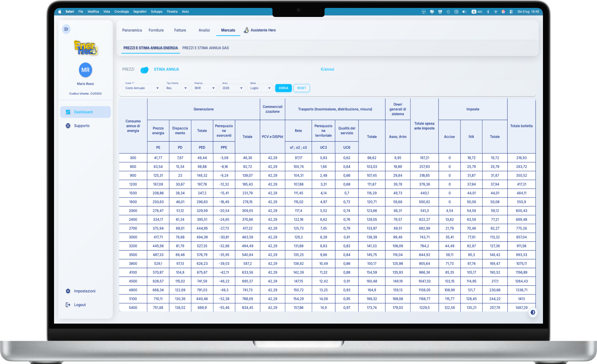Viewport: 597px width, 364px height.
Task: Click the 216,93 total bill cell
Action: click(521, 158)
